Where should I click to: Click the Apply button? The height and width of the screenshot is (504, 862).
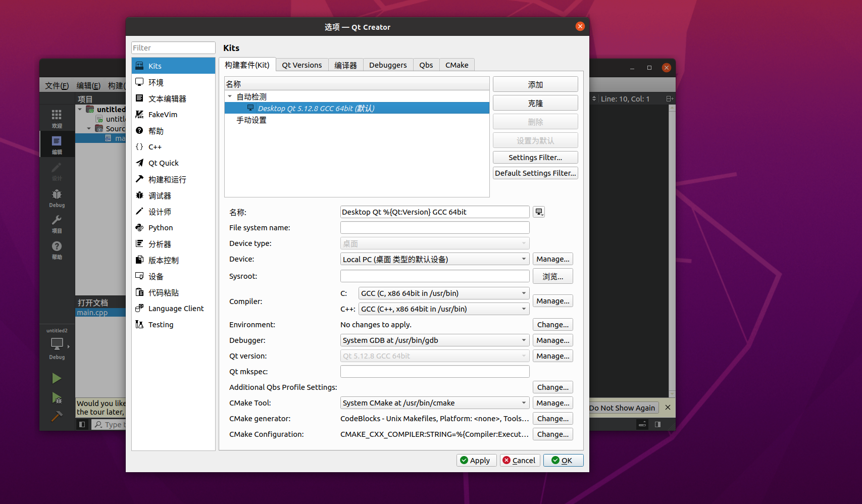[x=476, y=461]
